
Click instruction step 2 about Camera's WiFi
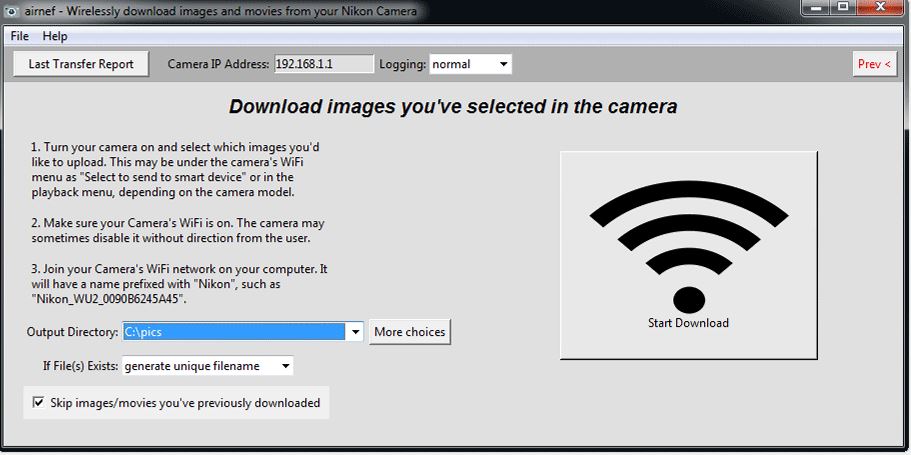point(178,231)
